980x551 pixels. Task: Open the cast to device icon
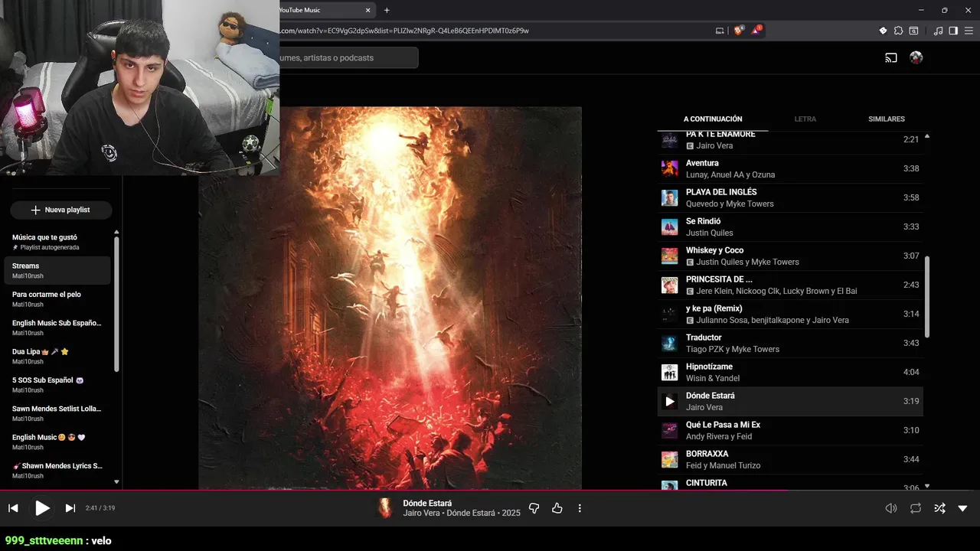point(891,57)
